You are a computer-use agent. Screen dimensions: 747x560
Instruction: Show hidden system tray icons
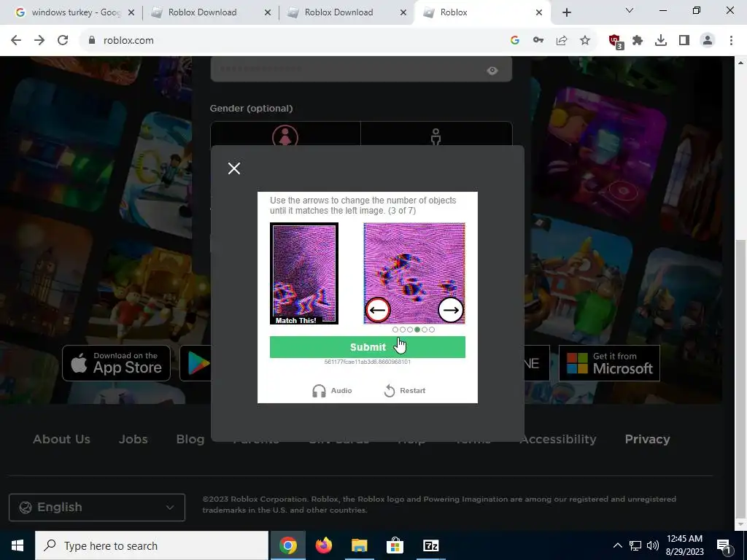coord(617,545)
